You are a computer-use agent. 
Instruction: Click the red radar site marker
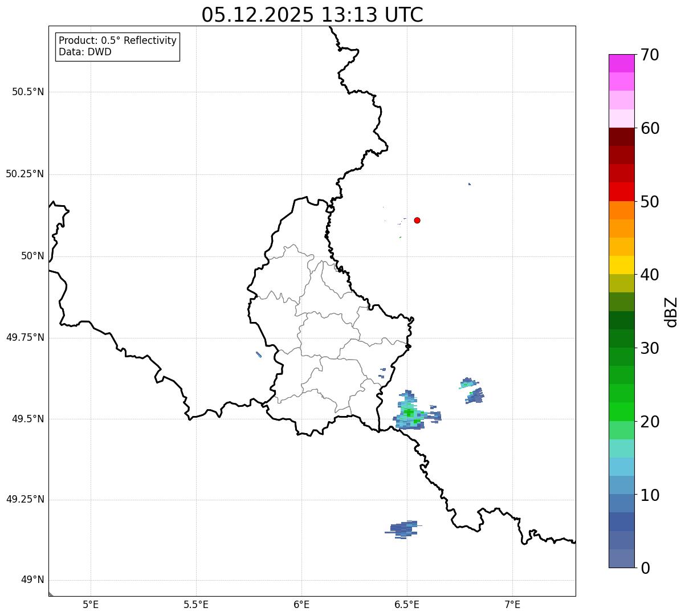[417, 220]
